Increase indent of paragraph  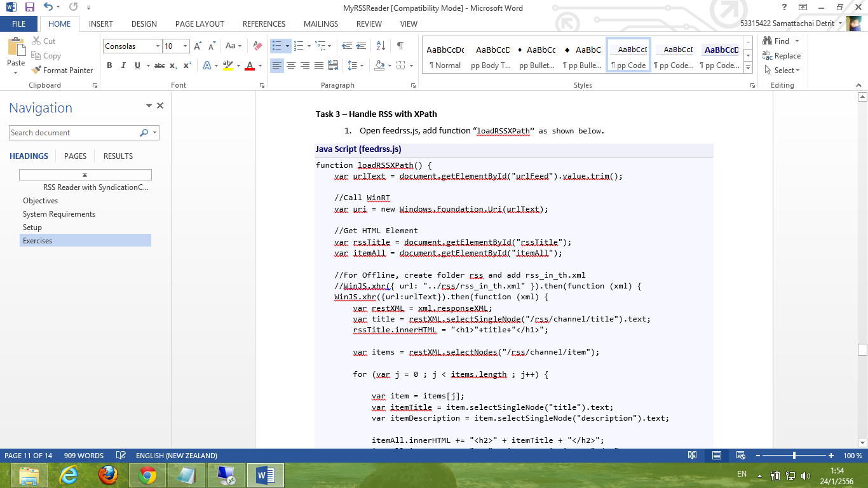click(361, 46)
